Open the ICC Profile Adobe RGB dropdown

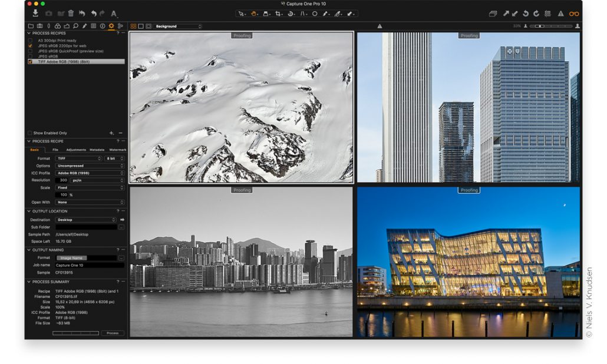(x=90, y=173)
